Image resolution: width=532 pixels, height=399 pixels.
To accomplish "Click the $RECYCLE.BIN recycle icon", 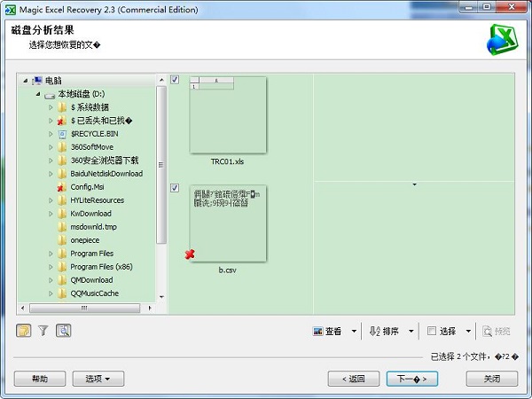I will 62,135.
